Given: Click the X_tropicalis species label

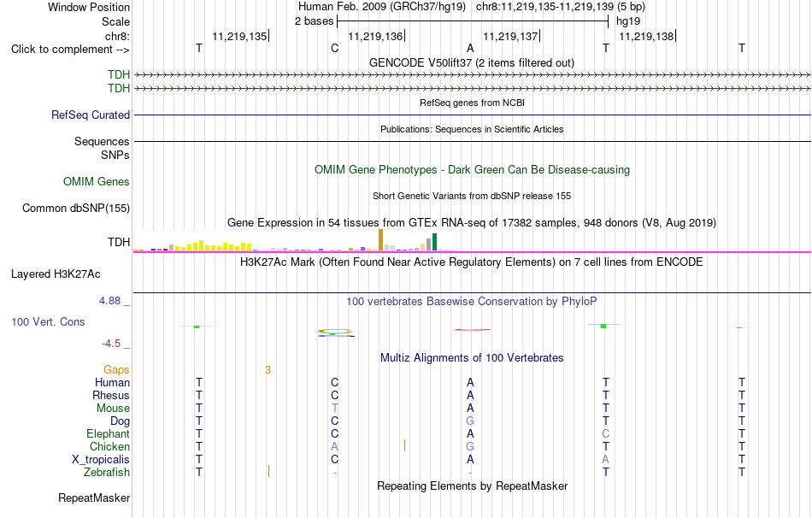Looking at the screenshot, I should click(x=101, y=460).
